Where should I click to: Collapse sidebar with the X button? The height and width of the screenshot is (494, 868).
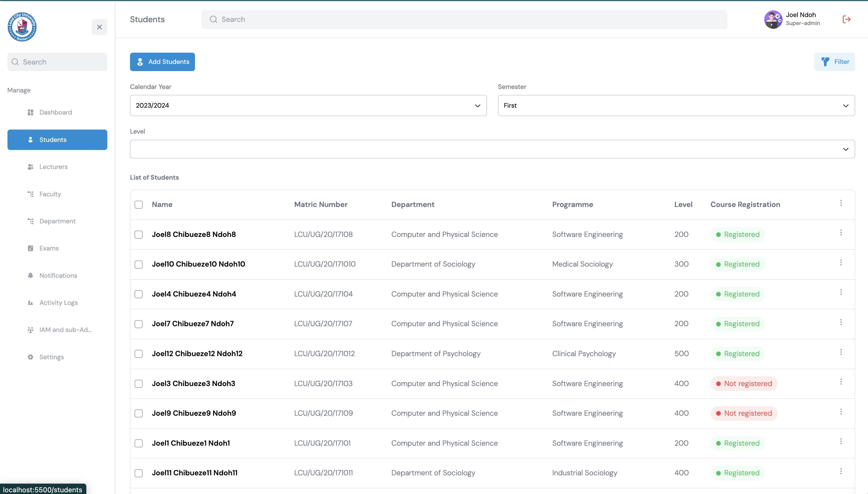click(99, 27)
